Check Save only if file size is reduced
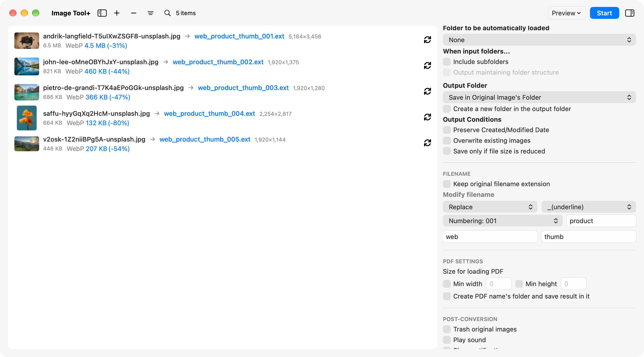 click(x=447, y=151)
